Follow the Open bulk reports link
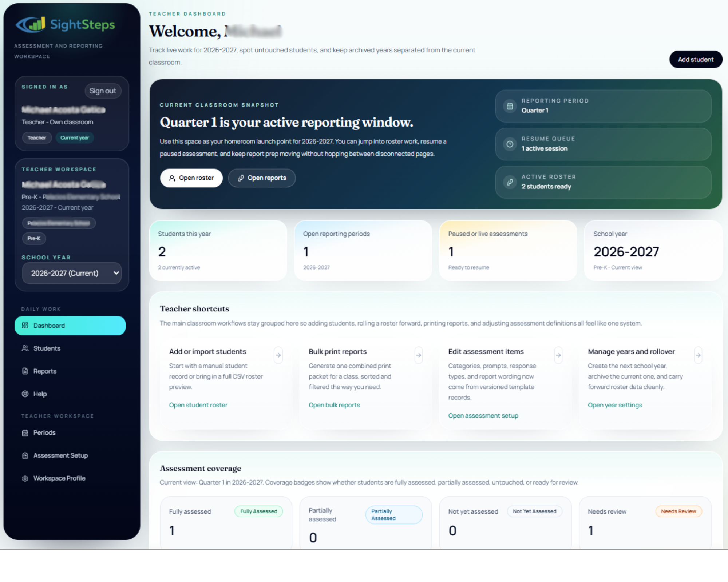The image size is (728, 582). point(334,405)
